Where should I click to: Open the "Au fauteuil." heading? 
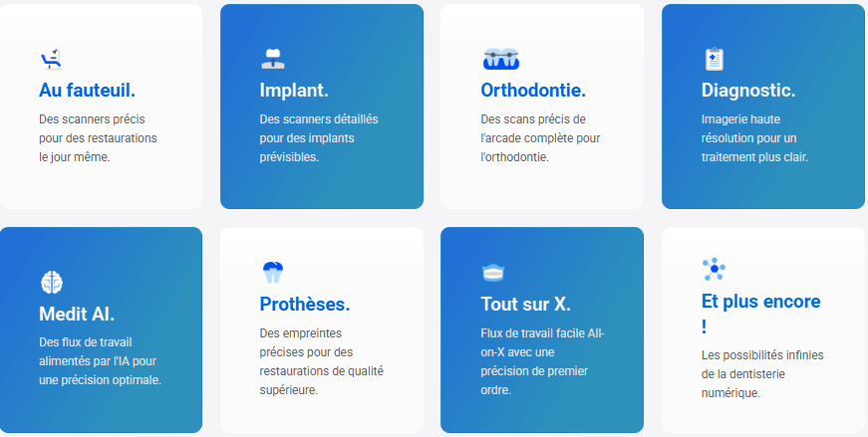[87, 91]
